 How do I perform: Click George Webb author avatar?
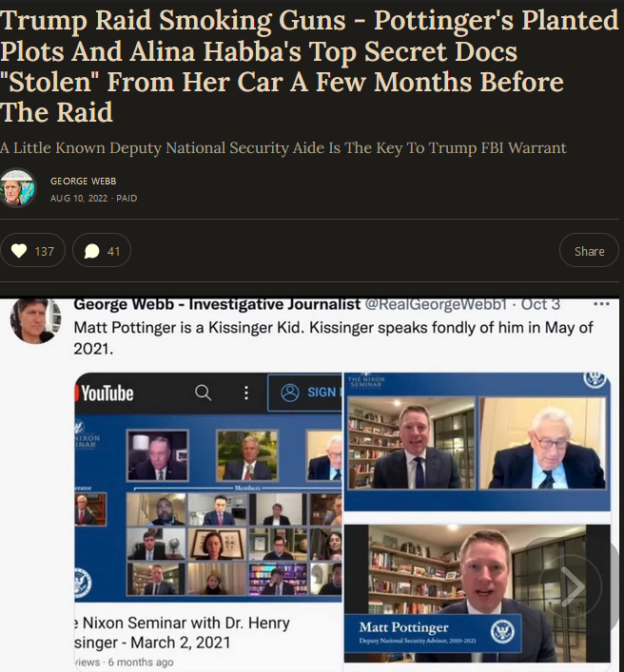(17, 188)
